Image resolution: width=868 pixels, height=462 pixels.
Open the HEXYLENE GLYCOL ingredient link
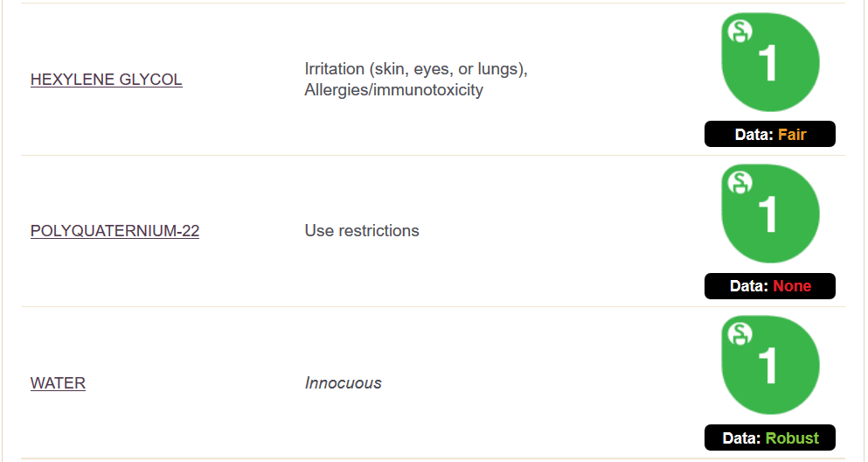[107, 80]
